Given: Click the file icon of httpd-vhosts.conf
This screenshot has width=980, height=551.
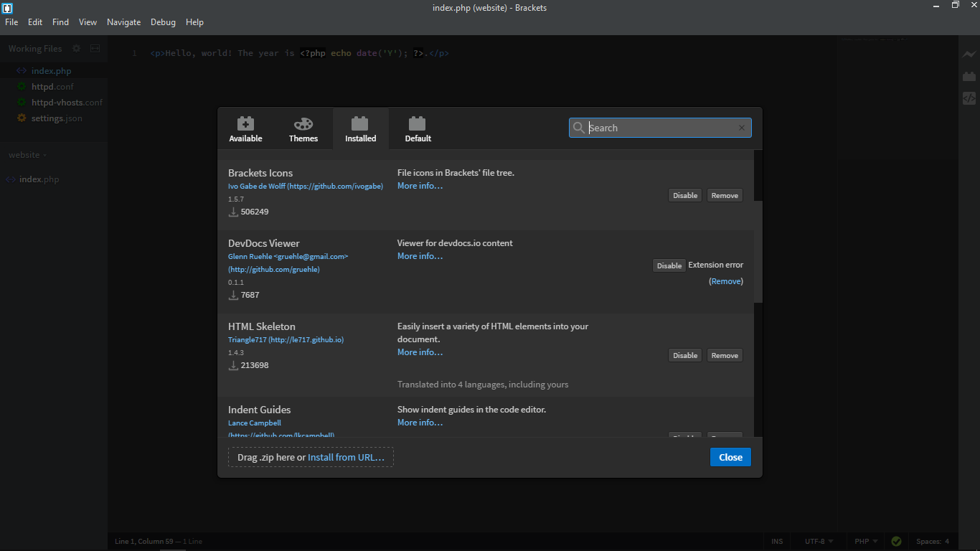Looking at the screenshot, I should click(x=22, y=103).
